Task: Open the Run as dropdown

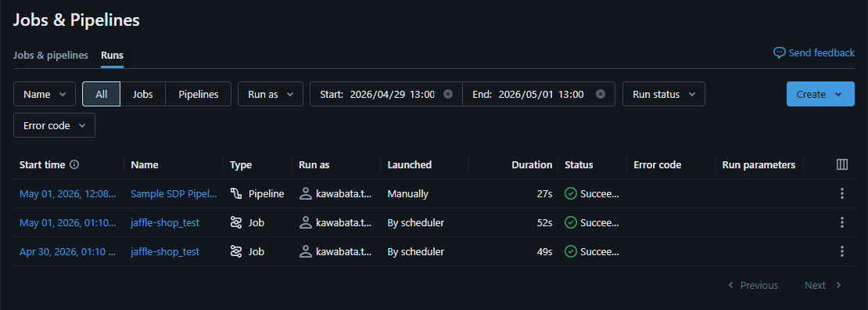Action: 271,94
